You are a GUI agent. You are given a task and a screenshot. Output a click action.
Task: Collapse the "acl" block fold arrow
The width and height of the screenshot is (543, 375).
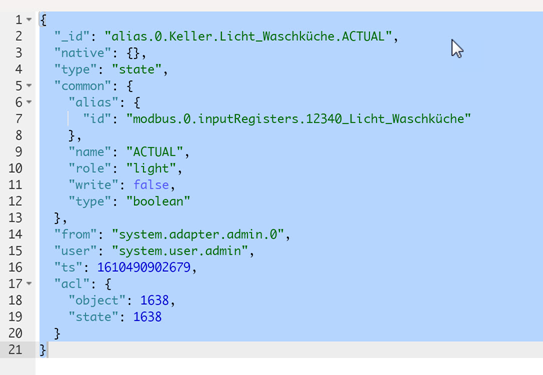[x=29, y=283]
